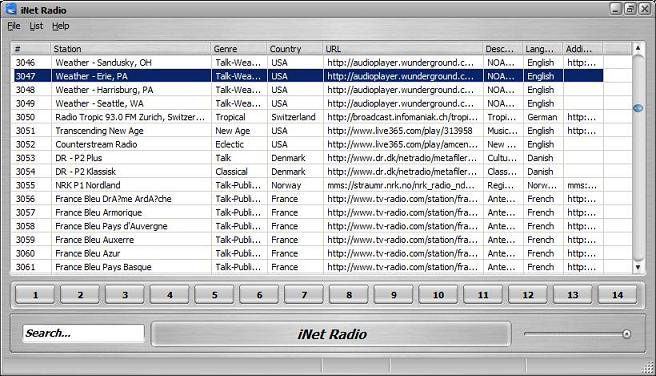The image size is (656, 376).
Task: Sort by the # column header
Action: tap(31, 49)
